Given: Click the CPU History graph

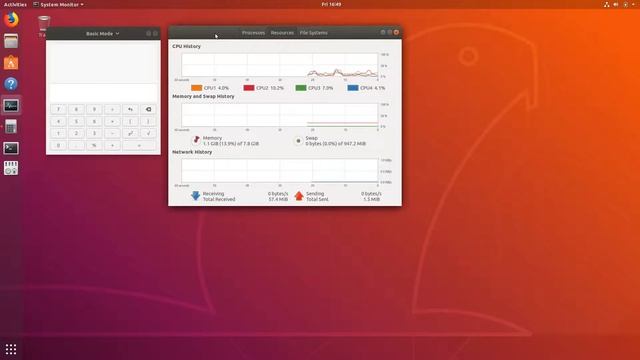Looking at the screenshot, I should pyautogui.click(x=280, y=65).
